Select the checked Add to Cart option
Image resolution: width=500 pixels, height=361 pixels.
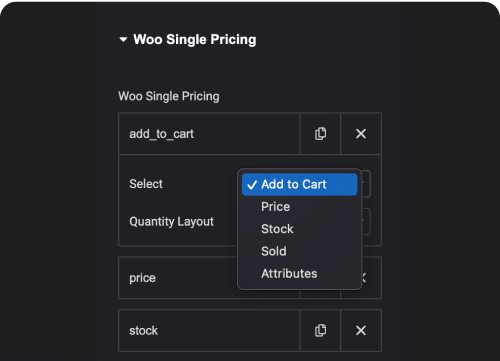[299, 184]
